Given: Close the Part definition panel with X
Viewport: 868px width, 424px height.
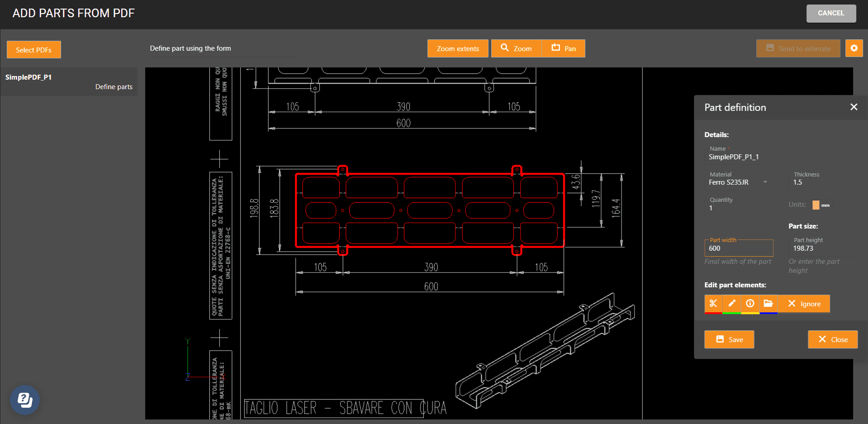Looking at the screenshot, I should 854,107.
